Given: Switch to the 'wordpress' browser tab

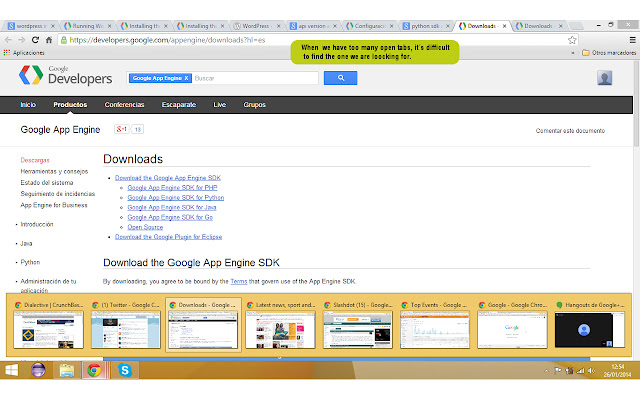Looking at the screenshot, I should coord(29,26).
